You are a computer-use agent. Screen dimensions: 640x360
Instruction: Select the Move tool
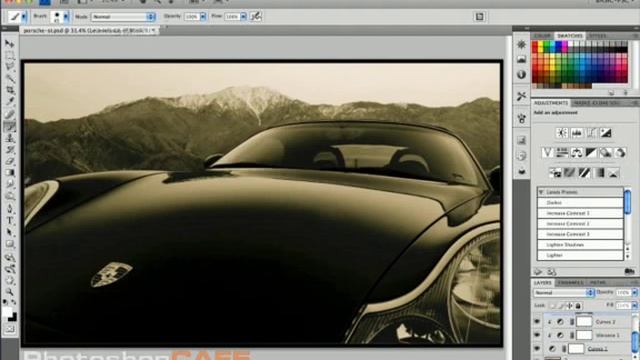coord(10,44)
